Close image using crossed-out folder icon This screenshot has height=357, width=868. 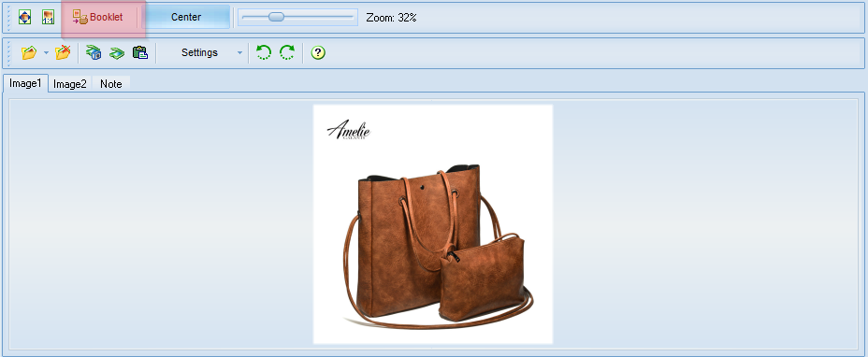[x=63, y=52]
